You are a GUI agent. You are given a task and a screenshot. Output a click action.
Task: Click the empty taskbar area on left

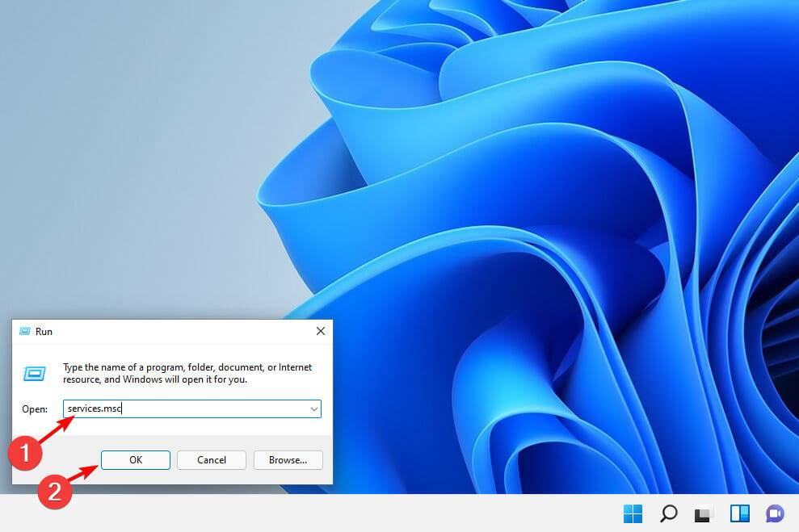[x=242, y=513]
